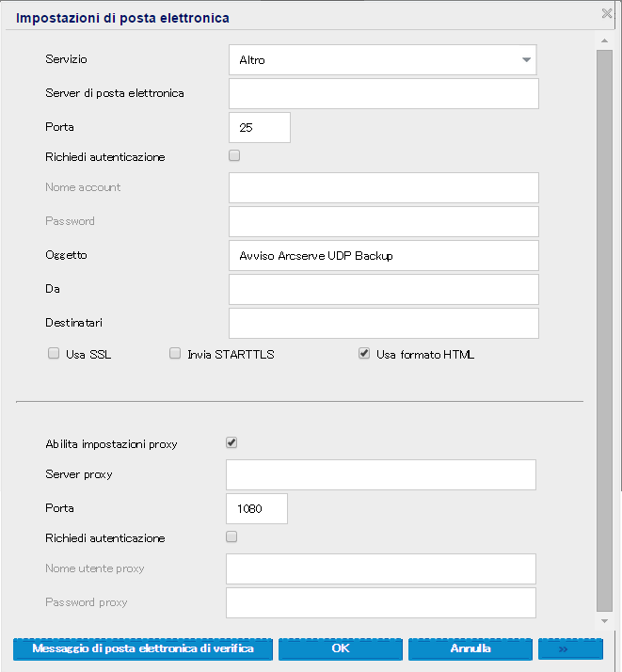Click the Server di posta elettronica field
Screen dimensions: 622x672
point(383,94)
